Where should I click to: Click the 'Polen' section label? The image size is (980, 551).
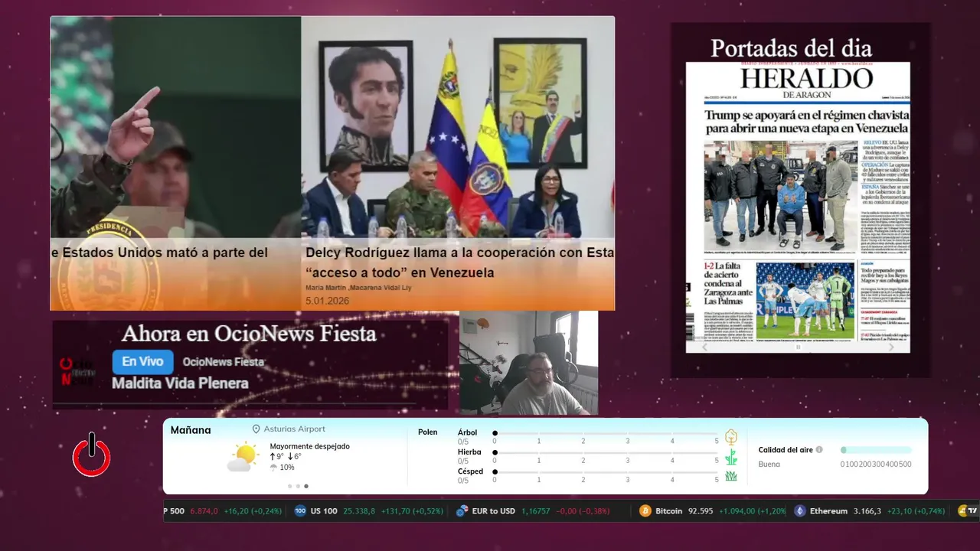pyautogui.click(x=427, y=432)
